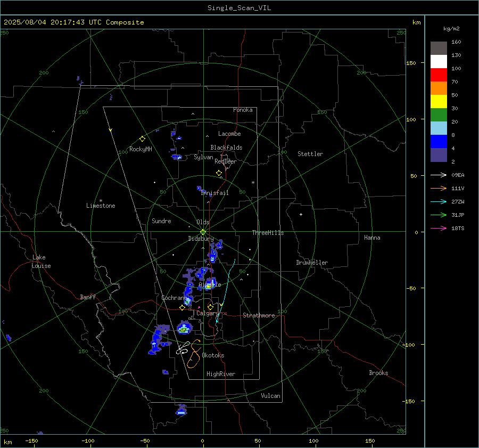
Task: Click the asterisk marker above Limestone
Action: (101, 201)
